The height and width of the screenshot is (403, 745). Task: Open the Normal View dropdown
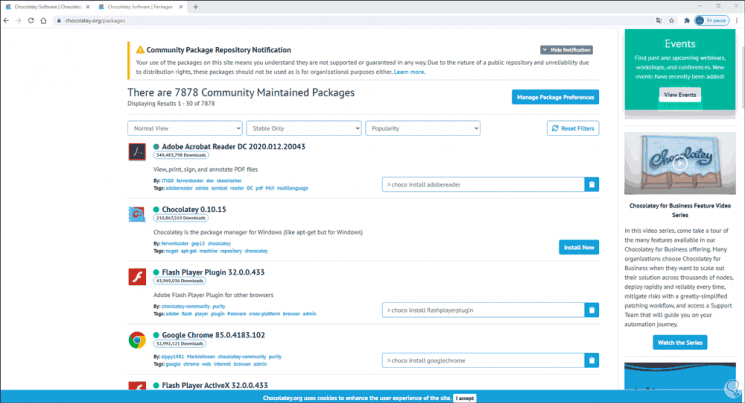pyautogui.click(x=185, y=128)
